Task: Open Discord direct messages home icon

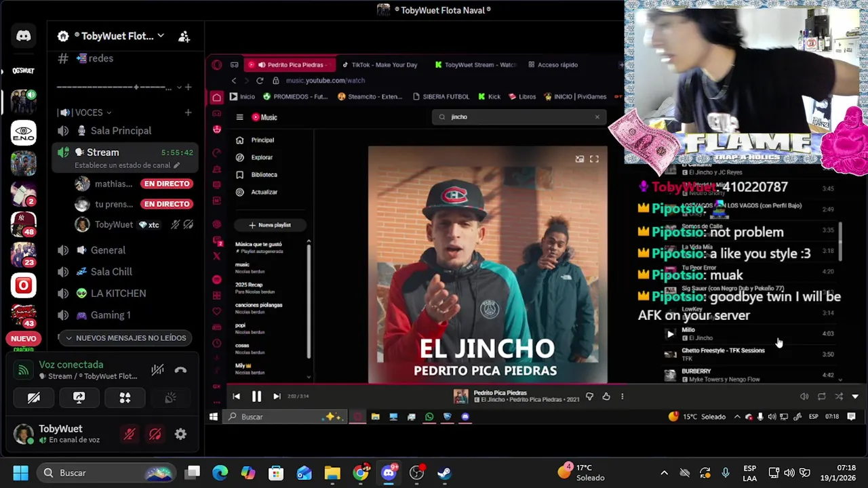Action: (x=24, y=36)
